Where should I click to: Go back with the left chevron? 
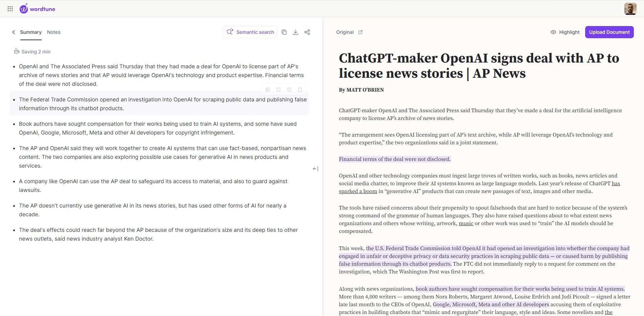(14, 32)
